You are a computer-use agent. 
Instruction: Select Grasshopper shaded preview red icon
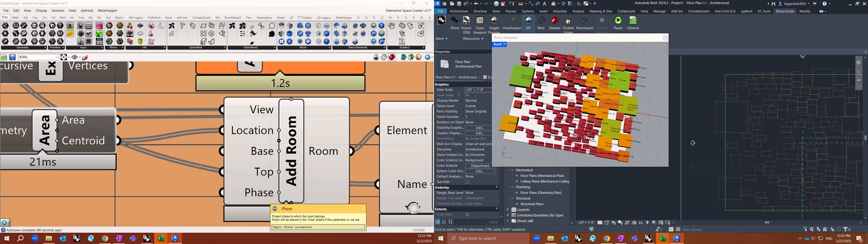coord(392,57)
